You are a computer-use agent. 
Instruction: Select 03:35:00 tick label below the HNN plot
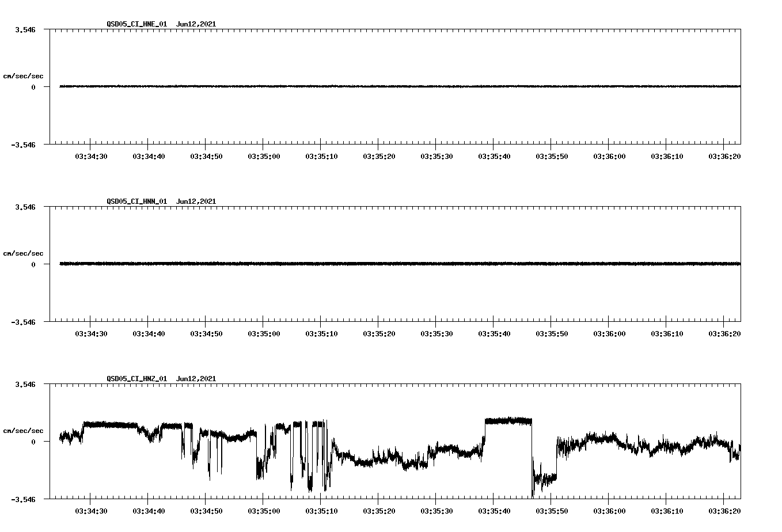[264, 334]
